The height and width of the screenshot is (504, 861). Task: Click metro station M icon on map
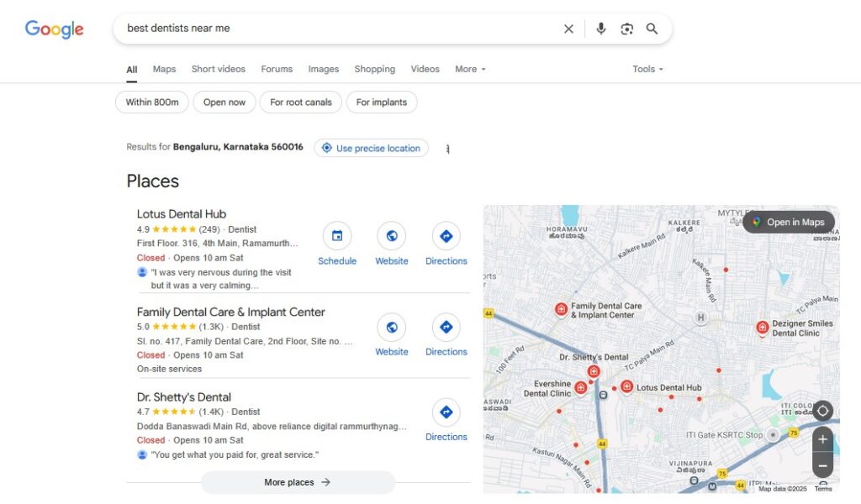click(x=712, y=486)
